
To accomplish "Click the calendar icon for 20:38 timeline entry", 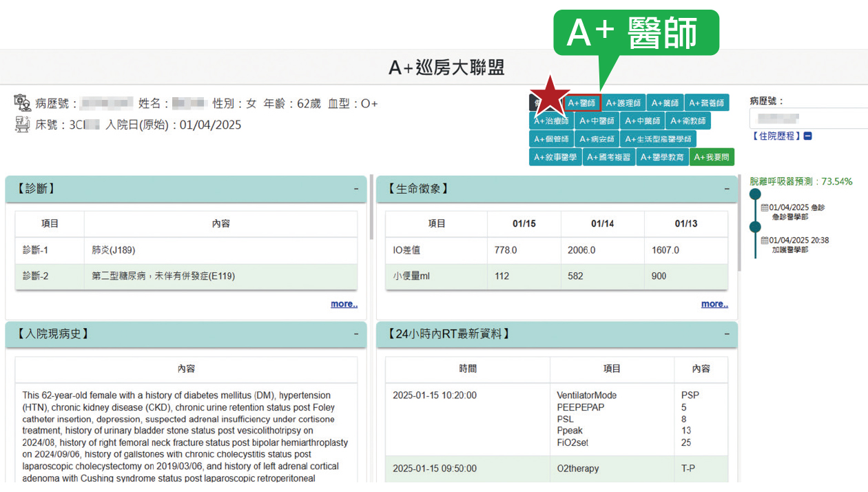I will click(764, 240).
